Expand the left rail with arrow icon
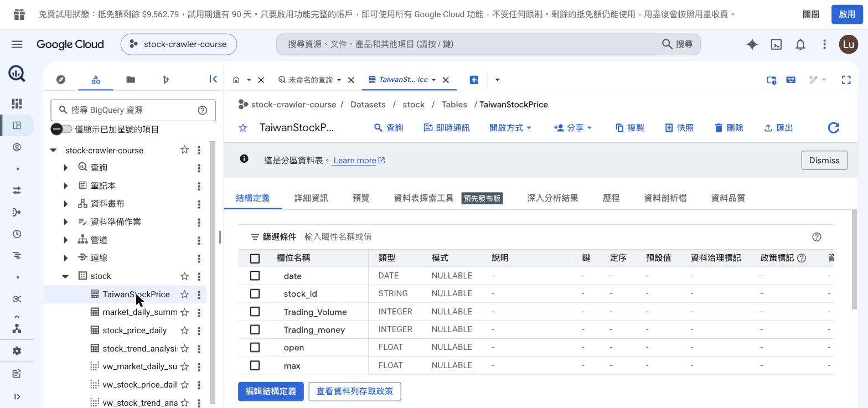The image size is (868, 408). coord(17,396)
